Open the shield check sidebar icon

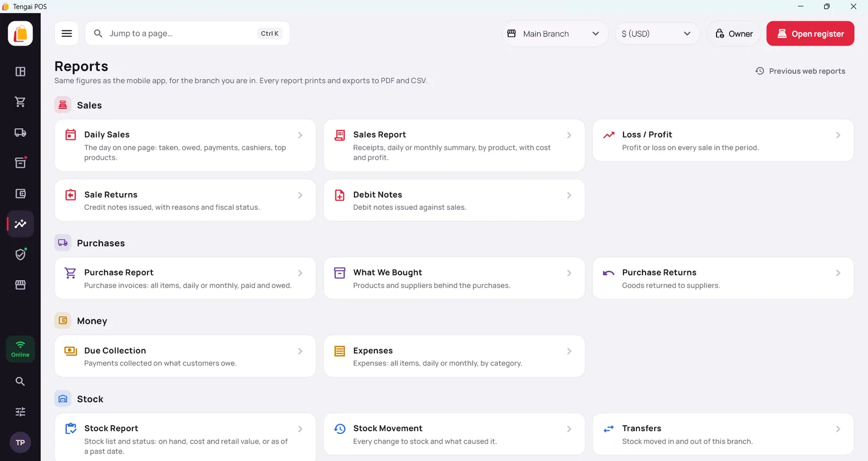tap(20, 254)
